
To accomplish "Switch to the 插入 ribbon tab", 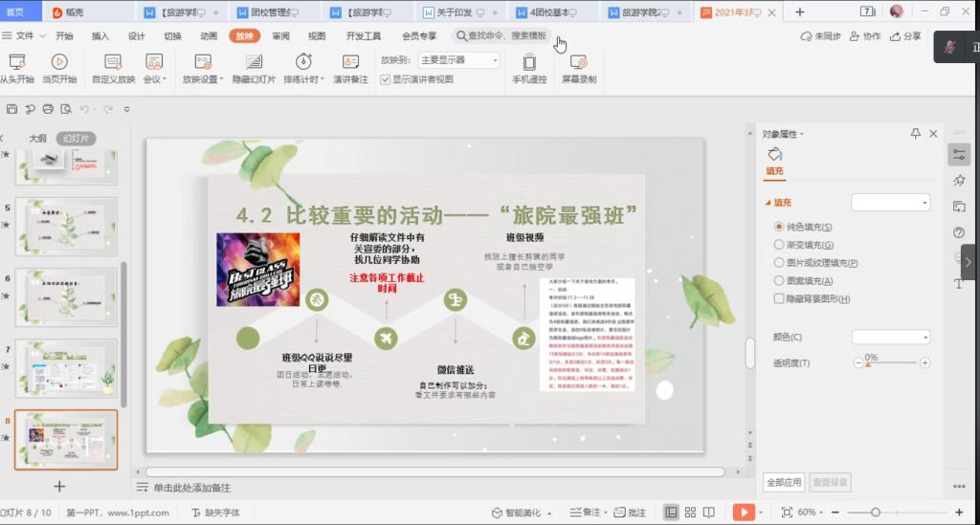I will pos(100,36).
